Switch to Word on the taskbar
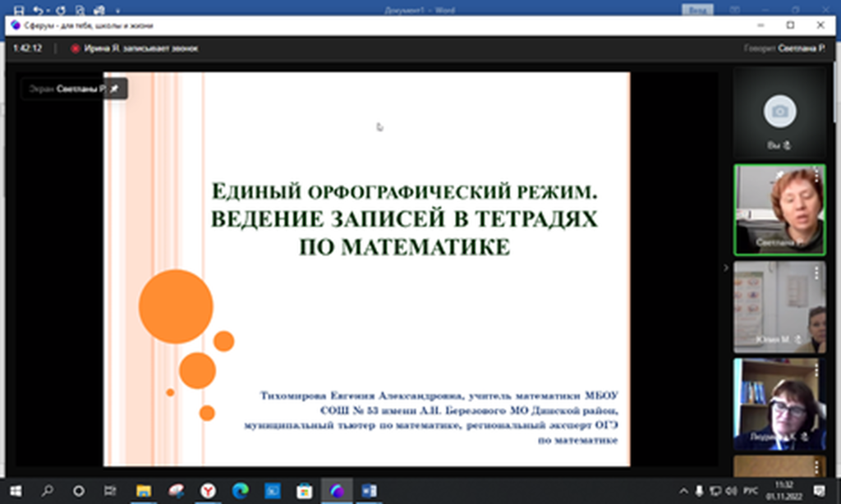The height and width of the screenshot is (504, 841). click(369, 491)
